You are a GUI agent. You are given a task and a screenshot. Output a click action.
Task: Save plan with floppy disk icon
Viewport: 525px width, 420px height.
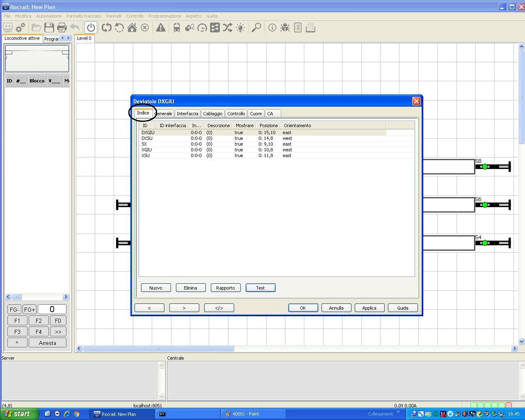point(49,28)
